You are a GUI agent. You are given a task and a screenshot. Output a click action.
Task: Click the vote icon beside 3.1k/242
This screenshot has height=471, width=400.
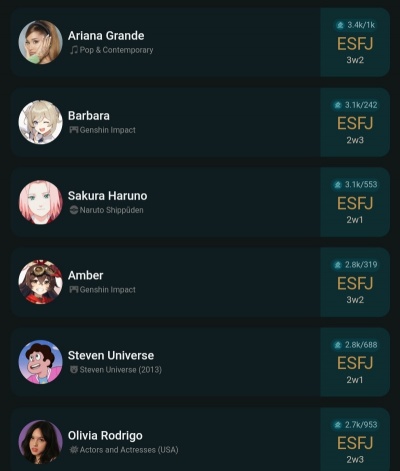click(338, 105)
